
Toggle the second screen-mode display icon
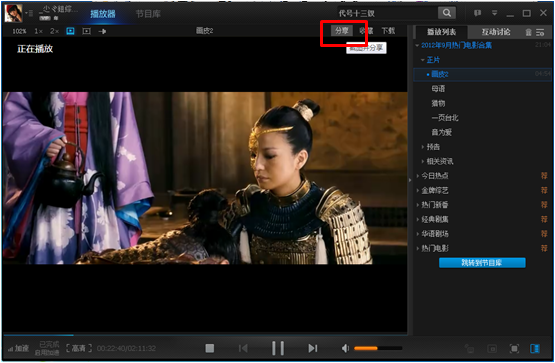[x=86, y=31]
